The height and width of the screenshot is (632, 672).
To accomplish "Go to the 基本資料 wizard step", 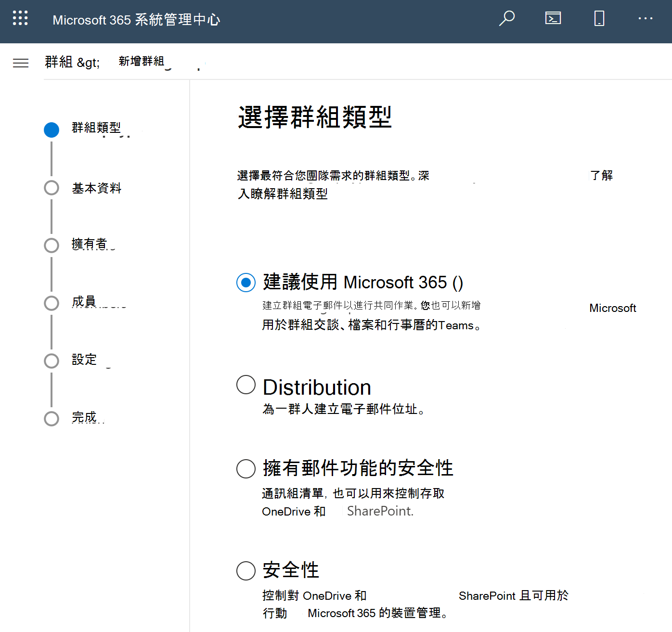I will tap(96, 188).
